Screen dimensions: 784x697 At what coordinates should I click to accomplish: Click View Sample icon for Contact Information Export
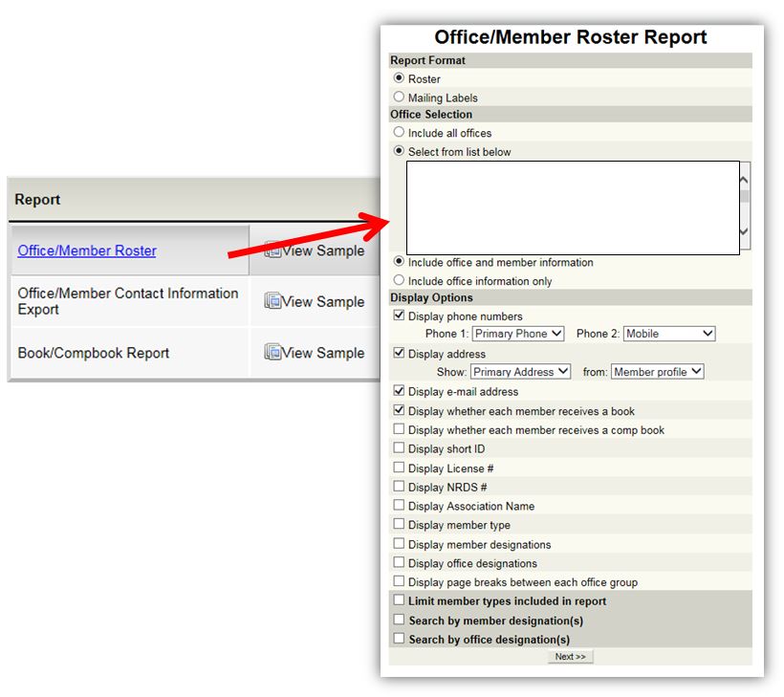point(272,300)
